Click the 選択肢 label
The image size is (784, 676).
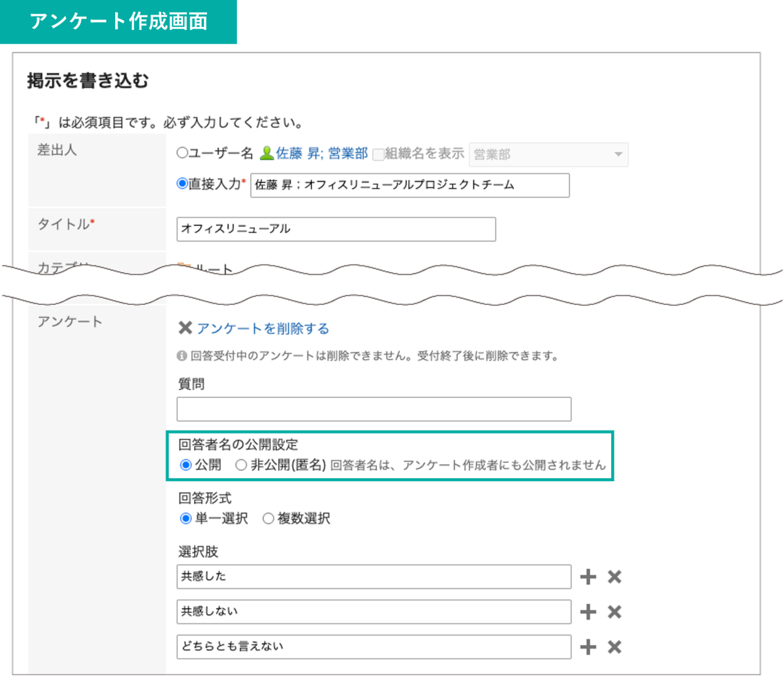coord(198,552)
